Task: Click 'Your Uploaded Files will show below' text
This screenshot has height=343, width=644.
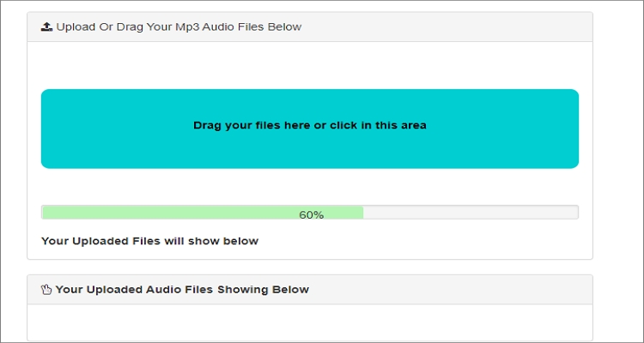Action: click(150, 241)
